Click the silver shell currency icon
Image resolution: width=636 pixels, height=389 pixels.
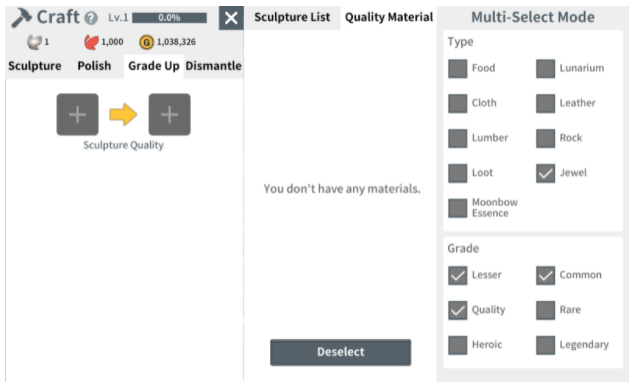pyautogui.click(x=34, y=42)
